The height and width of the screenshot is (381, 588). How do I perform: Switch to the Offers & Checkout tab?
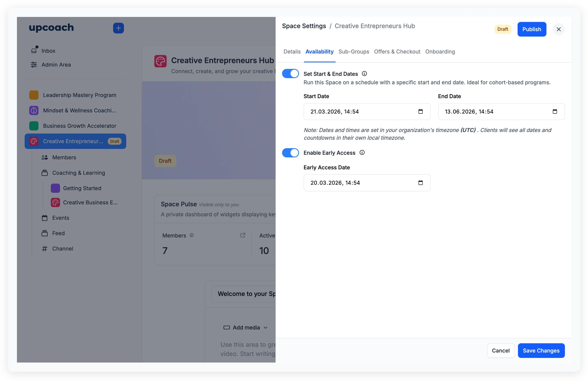click(x=397, y=52)
